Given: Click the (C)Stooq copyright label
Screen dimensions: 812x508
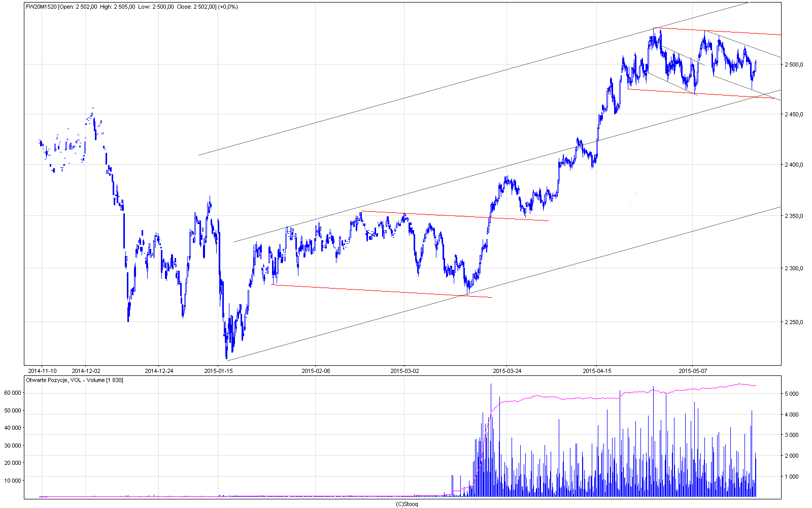Looking at the screenshot, I should point(407,504).
